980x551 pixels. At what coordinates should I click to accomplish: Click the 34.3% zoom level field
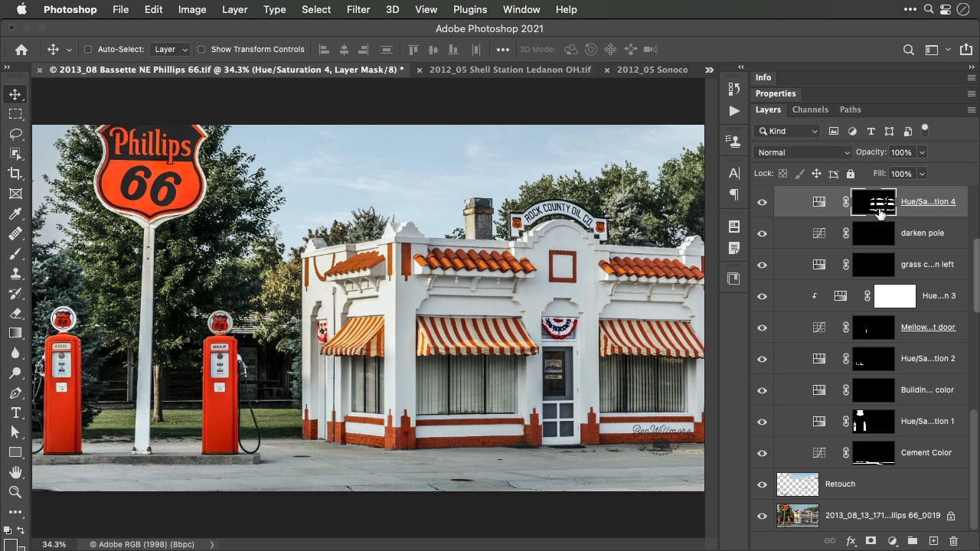[x=54, y=544]
